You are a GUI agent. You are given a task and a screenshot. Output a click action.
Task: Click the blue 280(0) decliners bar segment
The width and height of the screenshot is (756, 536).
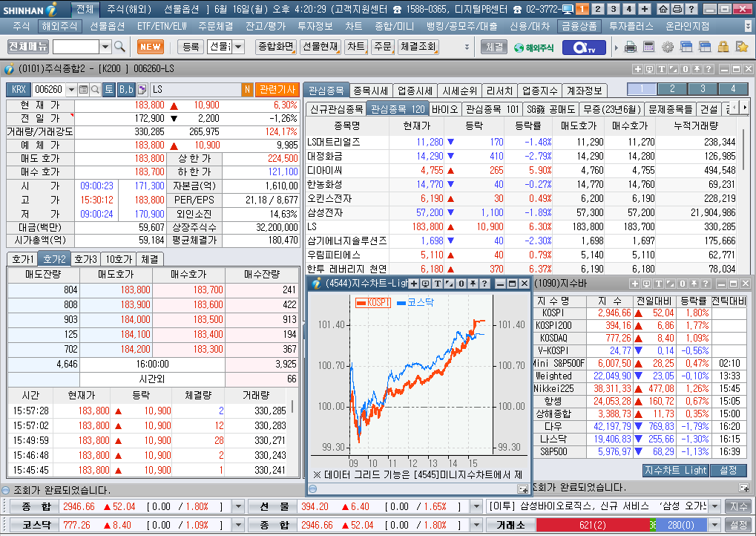(681, 525)
